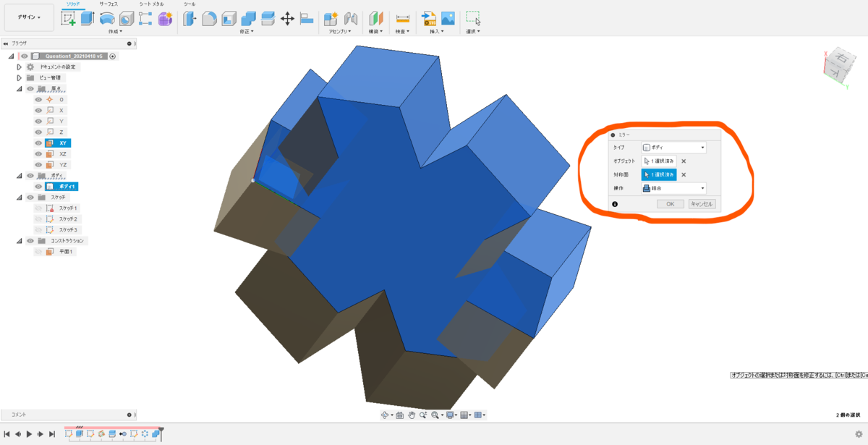Select the Offset Face tool
The height and width of the screenshot is (445, 868).
pos(268,19)
